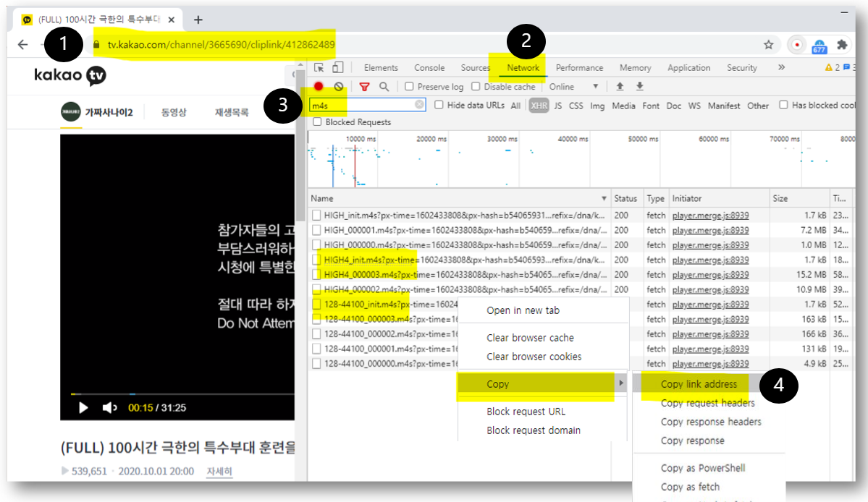868x502 pixels.
Task: Filter requests by XHR type
Action: point(539,105)
